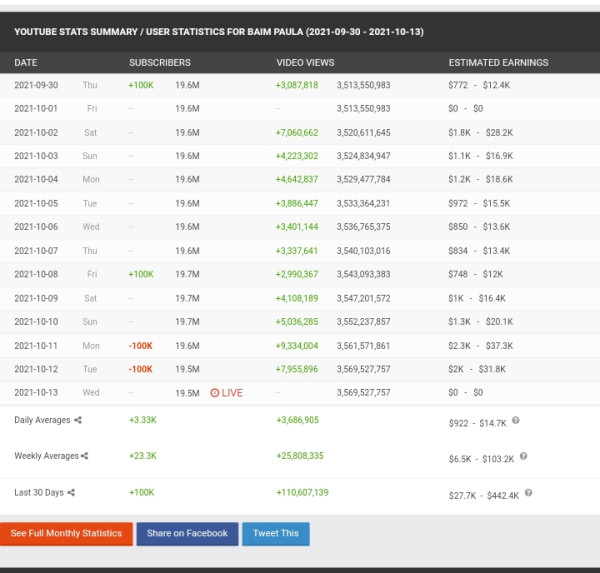
Task: Click views gain +7,060,662
Action: [x=297, y=132]
